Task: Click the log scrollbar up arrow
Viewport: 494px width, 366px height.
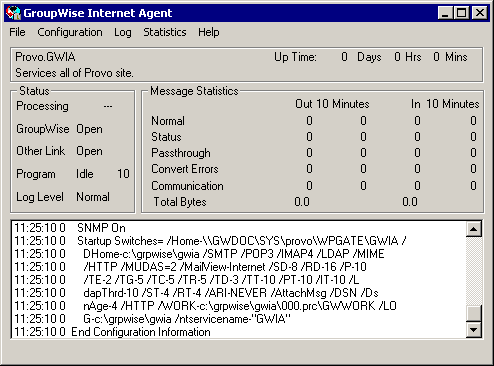Action: pos(474,229)
